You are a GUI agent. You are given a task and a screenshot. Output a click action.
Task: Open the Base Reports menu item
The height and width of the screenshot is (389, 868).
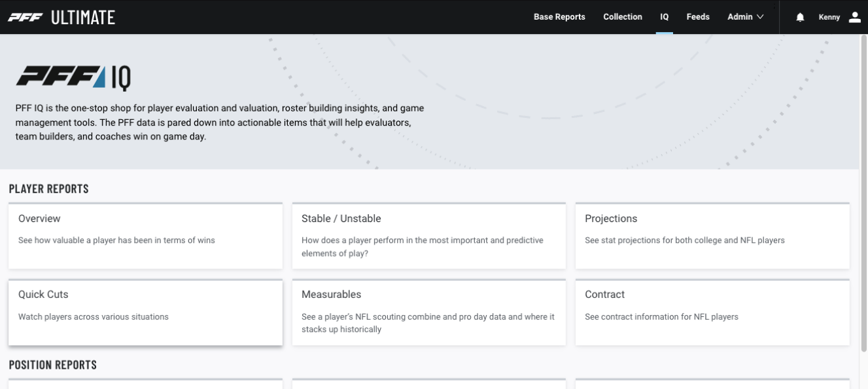coord(559,17)
